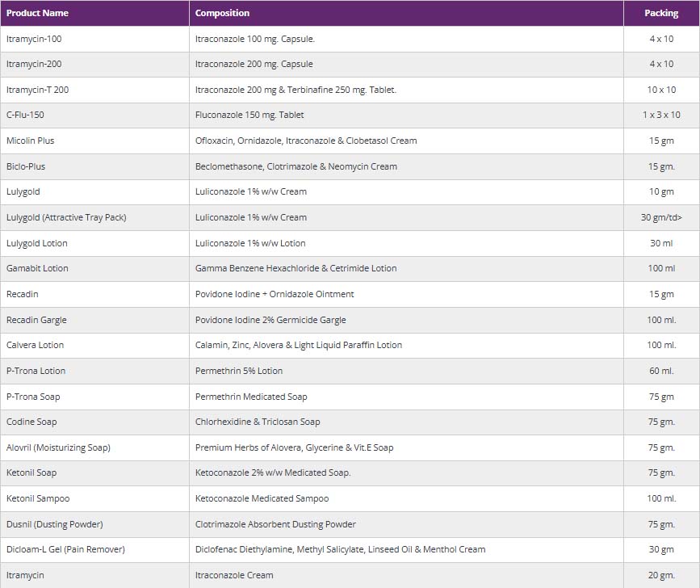This screenshot has height=588, width=700.
Task: Select the Gamabit Lotion product name
Action: click(37, 268)
